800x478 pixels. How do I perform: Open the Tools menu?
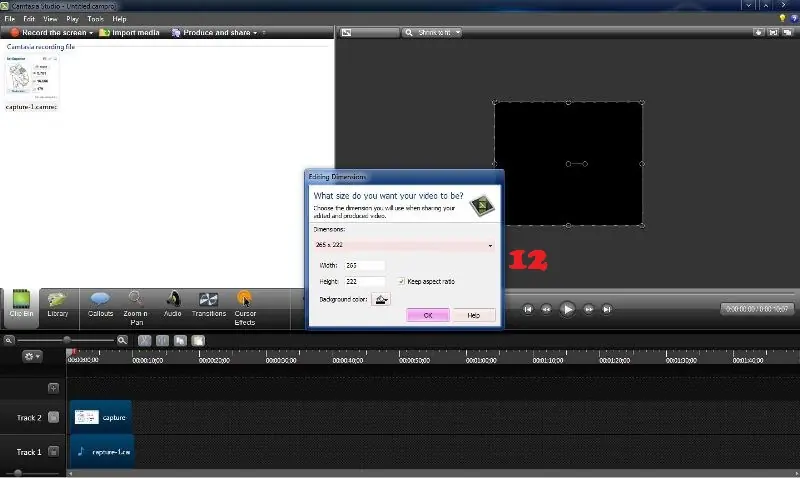(95, 19)
